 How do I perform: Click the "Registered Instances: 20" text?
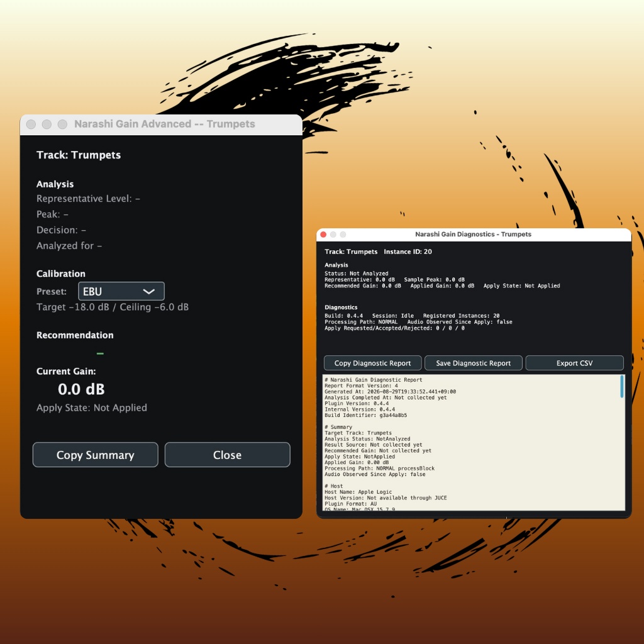pos(461,316)
